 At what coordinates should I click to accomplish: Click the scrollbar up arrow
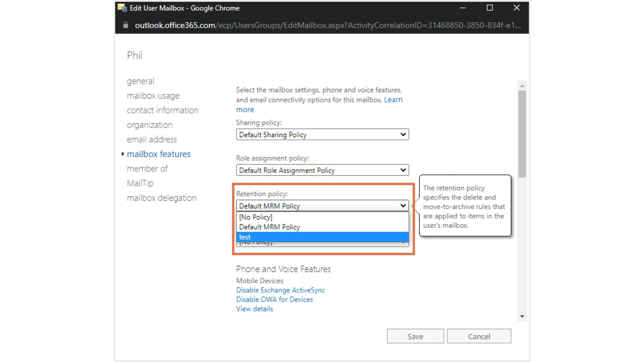tap(522, 86)
